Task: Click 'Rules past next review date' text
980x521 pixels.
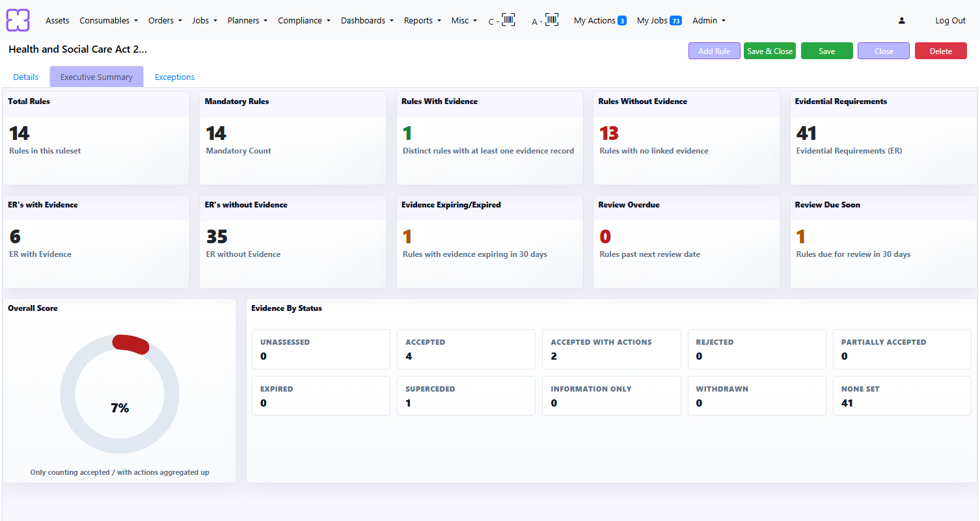Action: pos(650,254)
